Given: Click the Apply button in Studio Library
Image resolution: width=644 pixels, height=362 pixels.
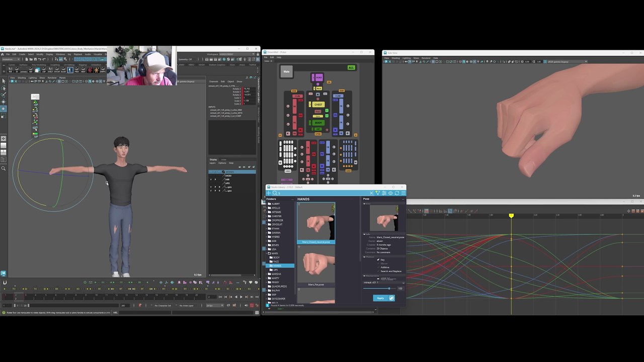Looking at the screenshot, I should pos(380,298).
